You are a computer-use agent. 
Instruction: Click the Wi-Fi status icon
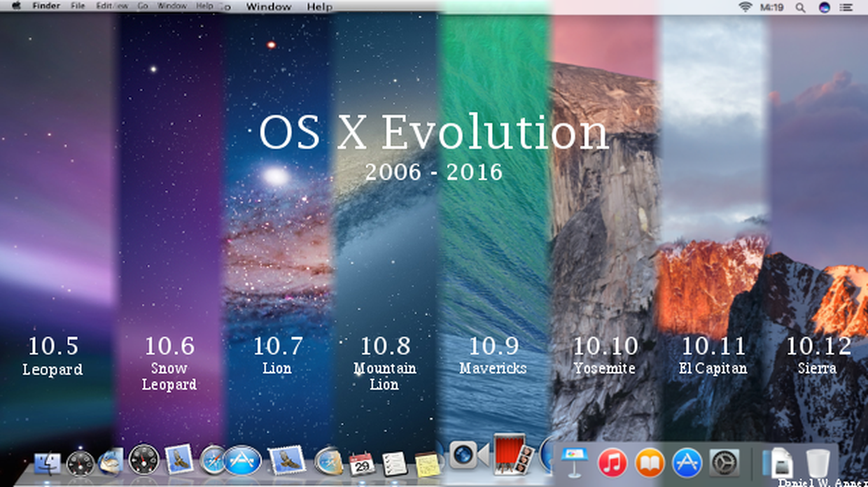point(744,6)
